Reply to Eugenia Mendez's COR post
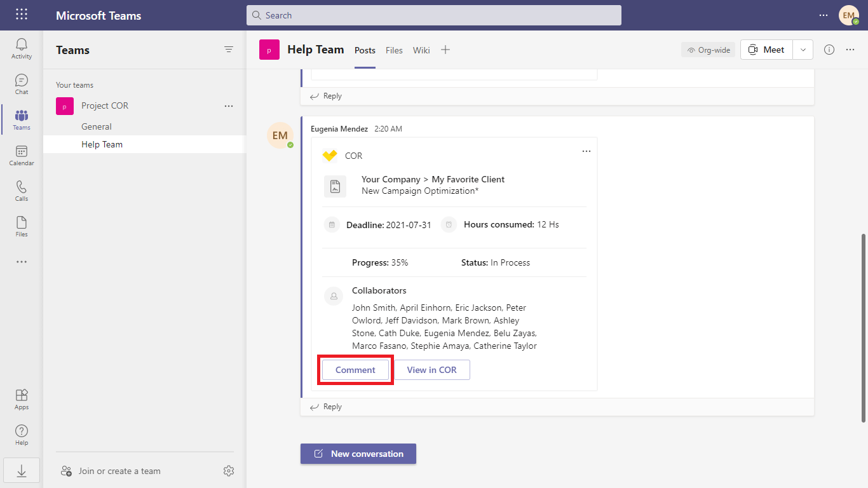The height and width of the screenshot is (488, 868). click(326, 407)
